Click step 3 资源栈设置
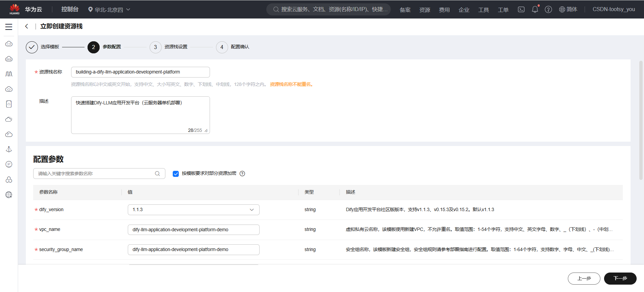 pos(168,47)
